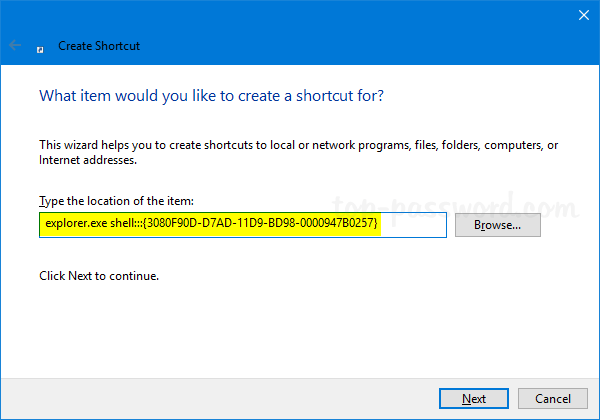Click the GUID text inside the location field

(260, 224)
